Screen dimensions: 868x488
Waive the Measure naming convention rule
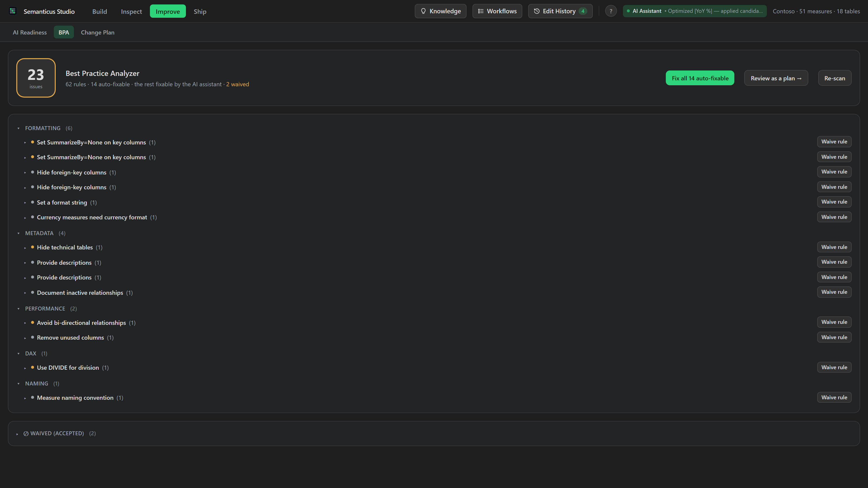click(x=834, y=397)
